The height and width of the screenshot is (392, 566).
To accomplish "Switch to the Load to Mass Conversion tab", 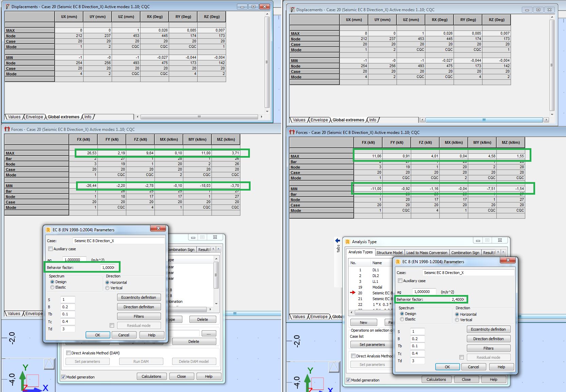I will pyautogui.click(x=427, y=252).
